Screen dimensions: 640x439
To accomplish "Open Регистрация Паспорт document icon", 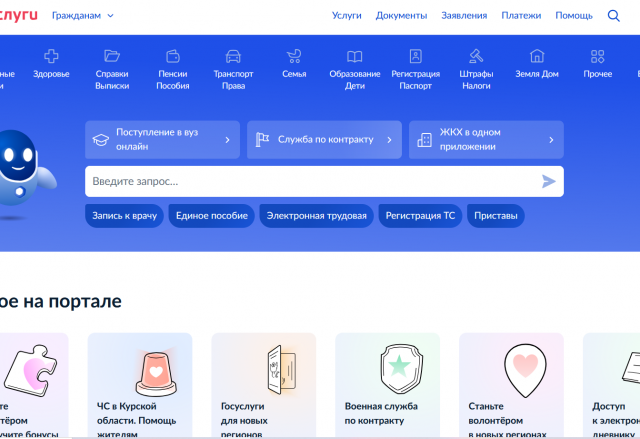I will click(x=416, y=56).
